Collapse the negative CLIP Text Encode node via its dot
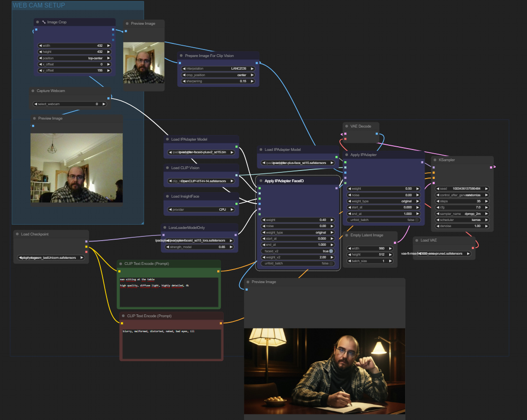 tap(122, 316)
